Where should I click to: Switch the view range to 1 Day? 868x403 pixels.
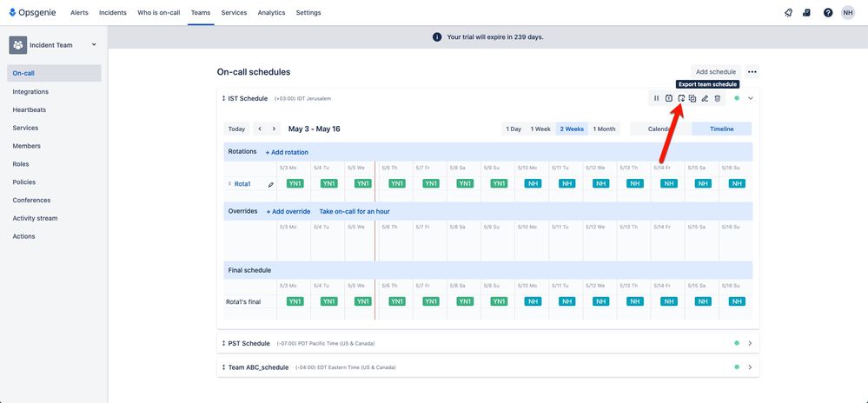(x=514, y=129)
